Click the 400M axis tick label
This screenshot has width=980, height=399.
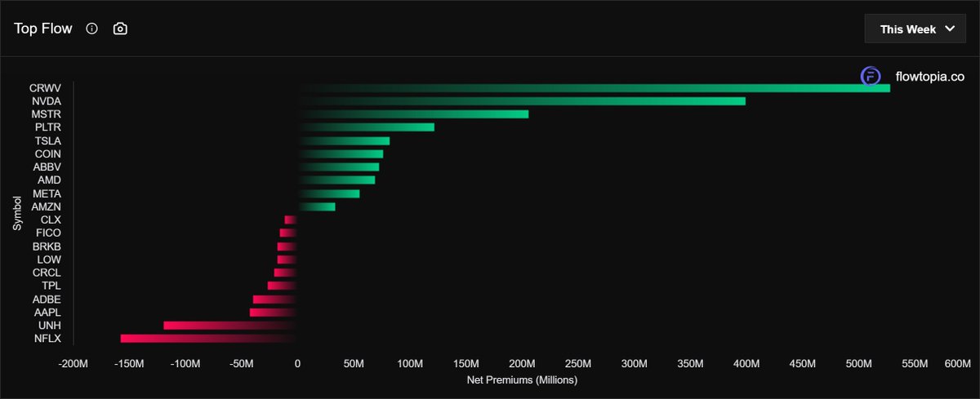746,363
